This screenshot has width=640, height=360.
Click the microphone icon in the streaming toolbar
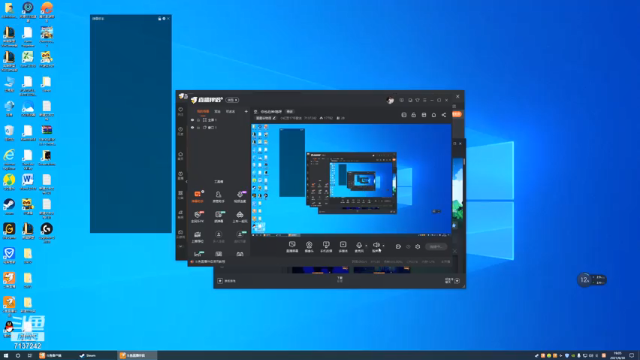pyautogui.click(x=359, y=245)
